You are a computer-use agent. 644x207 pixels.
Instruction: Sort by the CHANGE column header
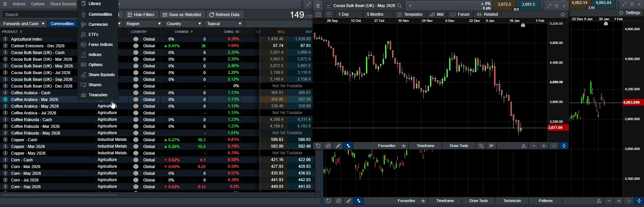(184, 32)
